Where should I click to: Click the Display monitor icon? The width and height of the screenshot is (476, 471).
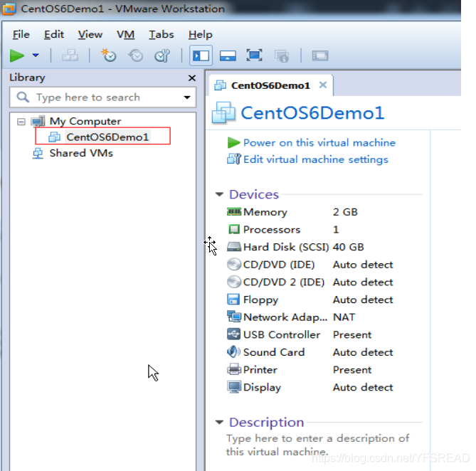[x=234, y=387]
